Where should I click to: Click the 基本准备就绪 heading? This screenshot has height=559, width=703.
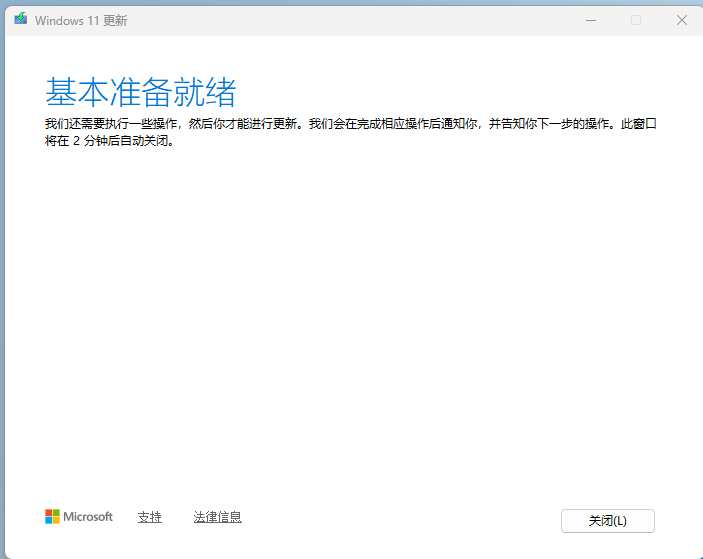coord(140,92)
